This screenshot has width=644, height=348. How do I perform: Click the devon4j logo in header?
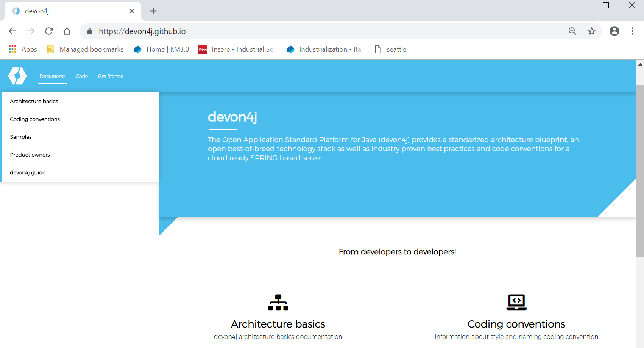pyautogui.click(x=17, y=76)
